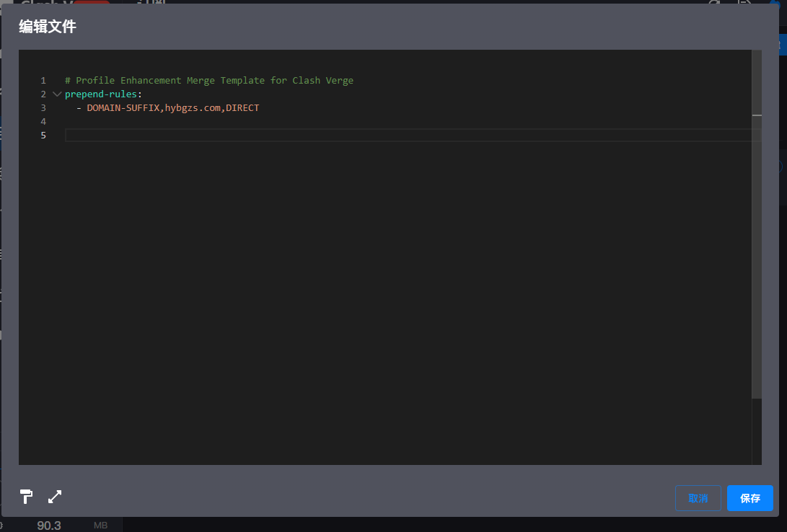Click line number 3 in the gutter
The image size is (787, 532).
tap(43, 108)
